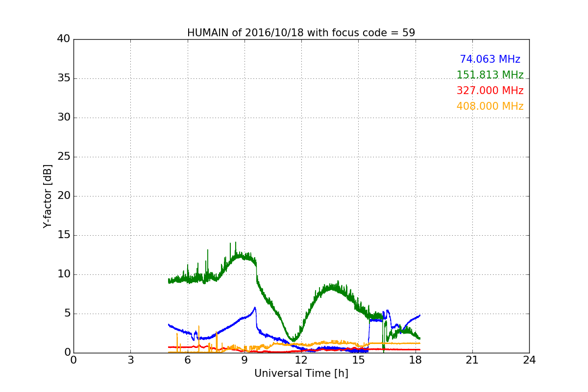Click the x-axis tick label 18
This screenshot has height=392, width=588.
click(415, 360)
